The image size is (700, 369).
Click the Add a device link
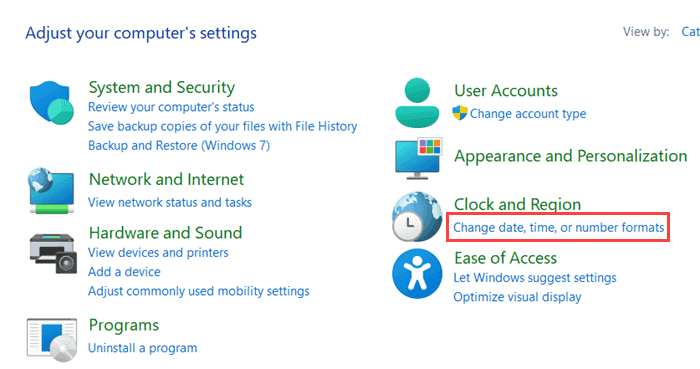(124, 272)
